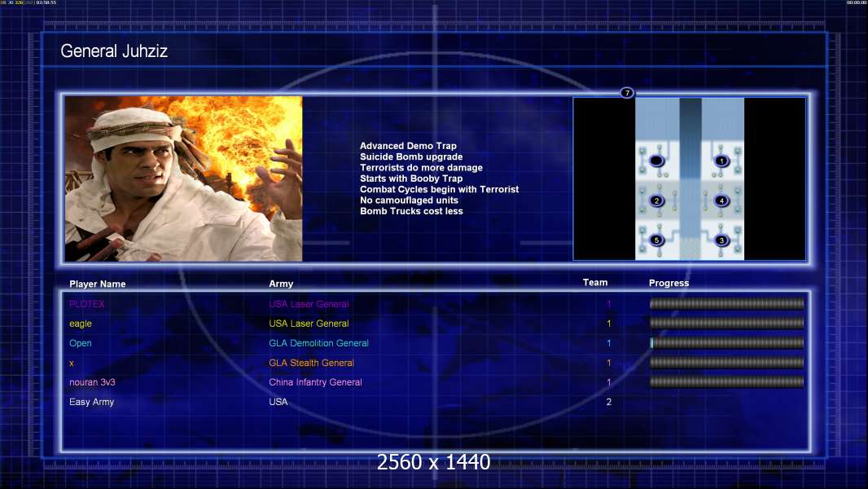This screenshot has height=489, width=868.
Task: Click start position marker 1 on minimap
Action: click(x=721, y=161)
